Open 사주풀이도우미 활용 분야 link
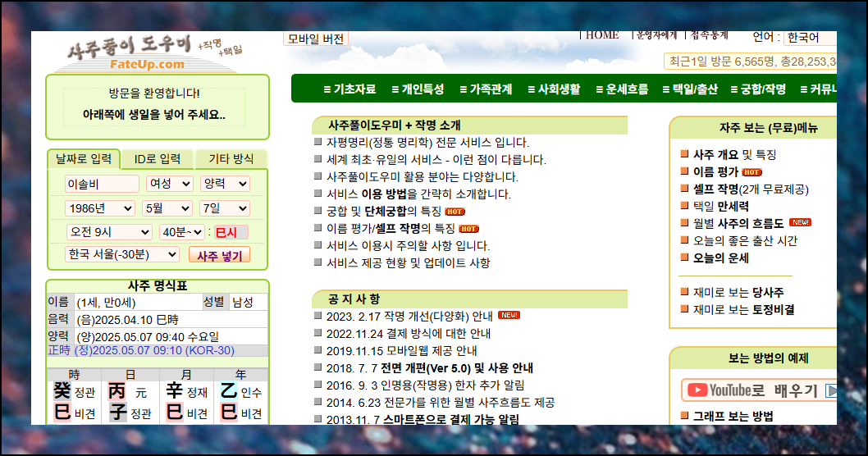This screenshot has height=456, width=868. click(x=422, y=177)
